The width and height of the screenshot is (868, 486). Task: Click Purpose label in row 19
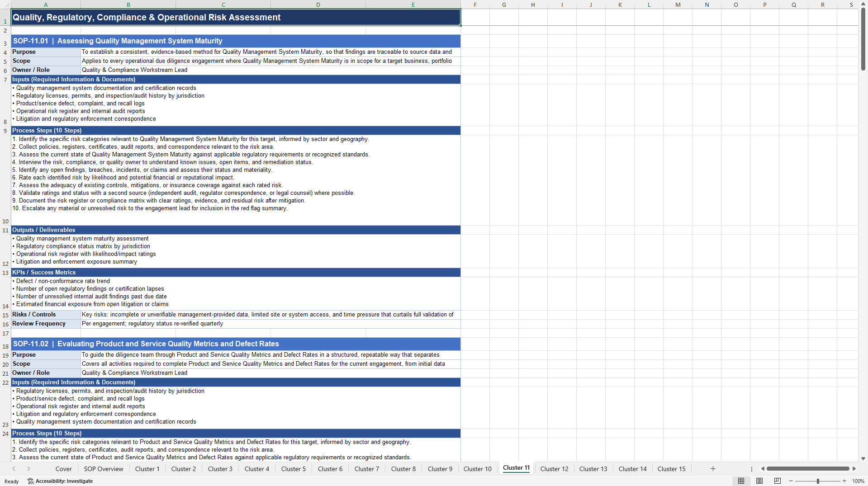tap(46, 355)
